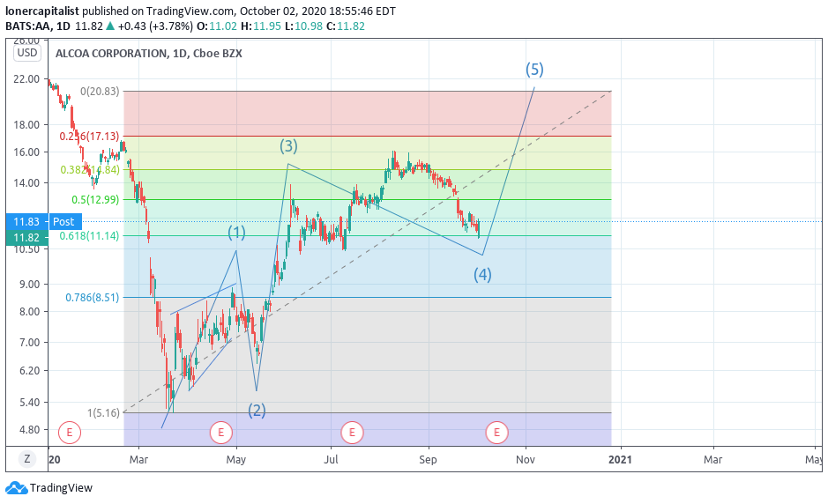Click the earnings marker near July
Screen dimensions: 828x504
click(352, 433)
